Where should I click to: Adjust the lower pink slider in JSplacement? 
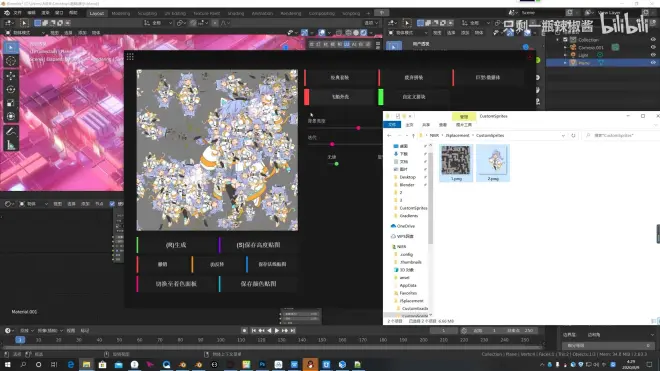(x=332, y=144)
